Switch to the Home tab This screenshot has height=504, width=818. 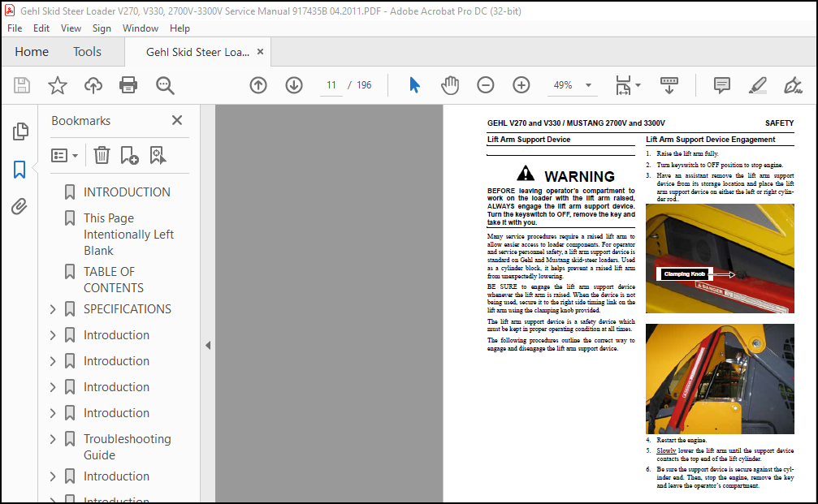click(32, 52)
